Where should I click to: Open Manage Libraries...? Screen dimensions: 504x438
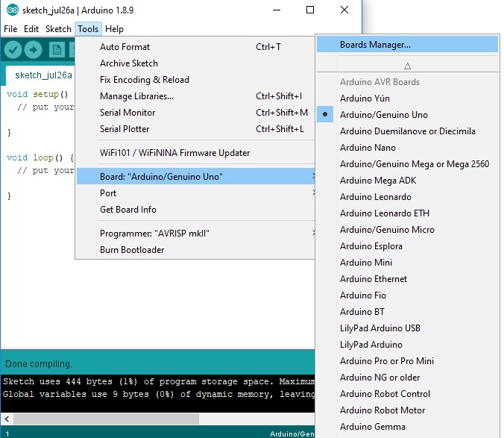coord(195,96)
